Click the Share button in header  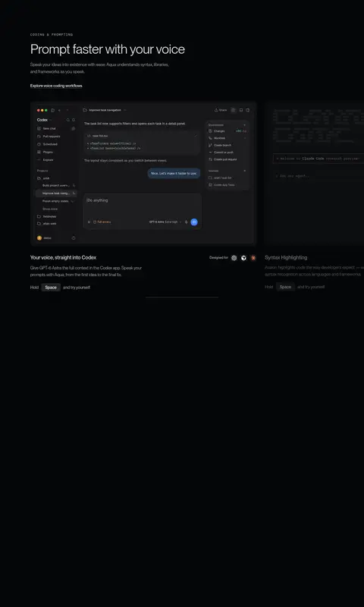coord(221,110)
